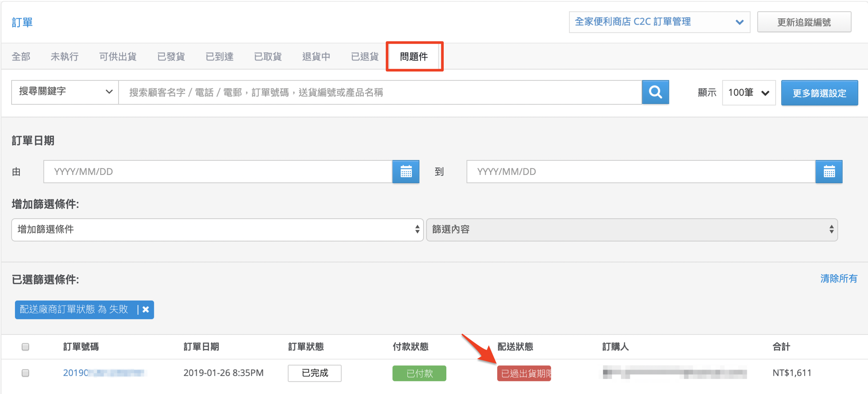Click the 更新追蹤編號 button

pyautogui.click(x=804, y=22)
